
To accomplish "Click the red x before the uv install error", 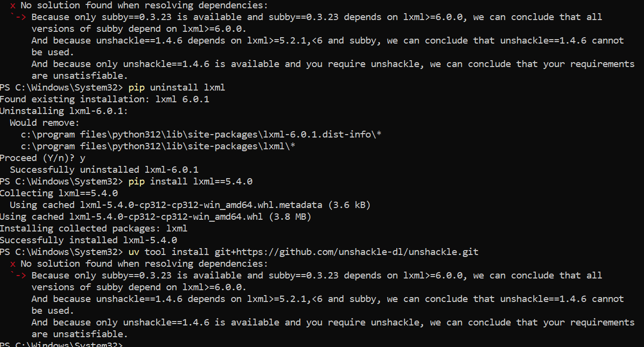I will tap(13, 264).
